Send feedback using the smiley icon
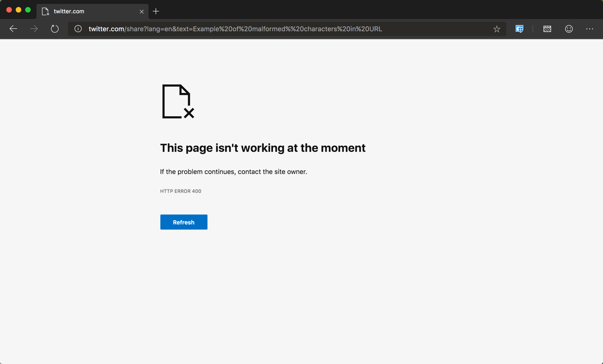 point(569,29)
